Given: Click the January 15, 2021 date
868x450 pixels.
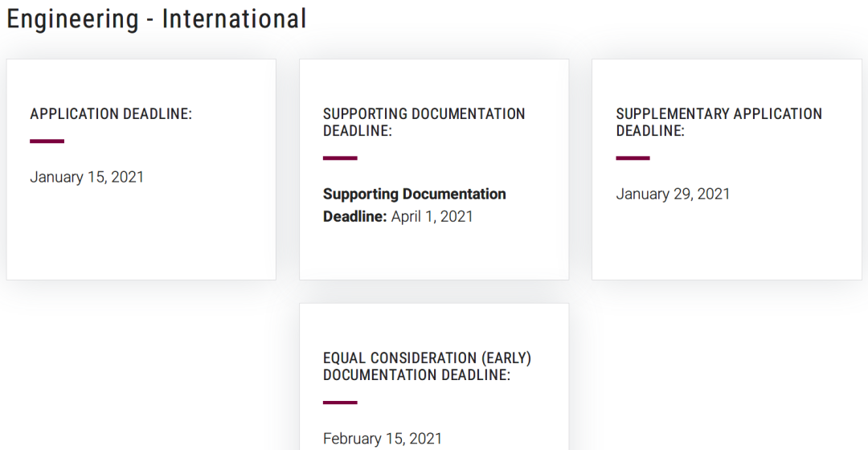Looking at the screenshot, I should (x=87, y=177).
